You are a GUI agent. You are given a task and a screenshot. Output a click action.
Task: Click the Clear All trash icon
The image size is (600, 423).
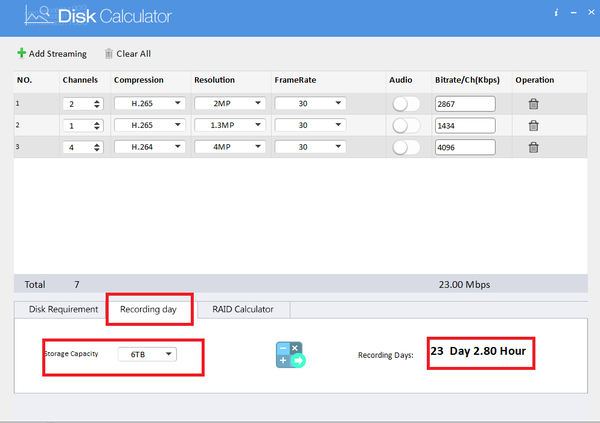(x=109, y=54)
